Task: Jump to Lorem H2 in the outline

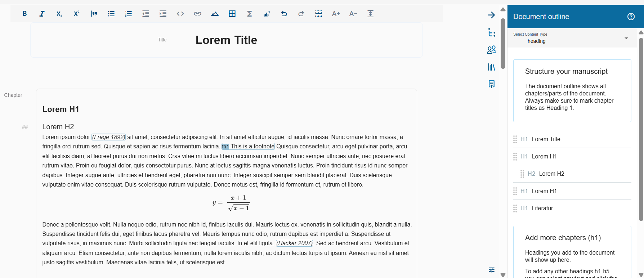Action: pos(551,174)
